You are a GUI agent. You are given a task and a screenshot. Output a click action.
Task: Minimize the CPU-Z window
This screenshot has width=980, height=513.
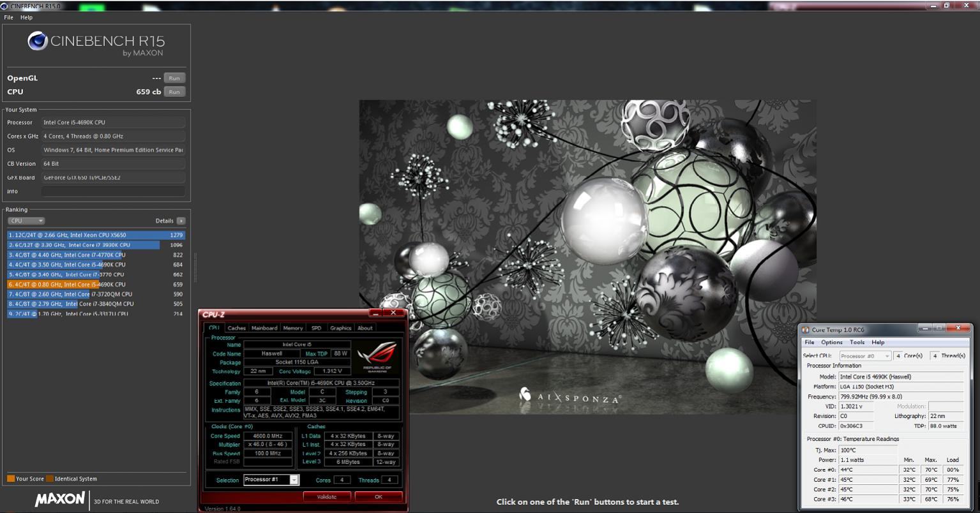[x=376, y=313]
